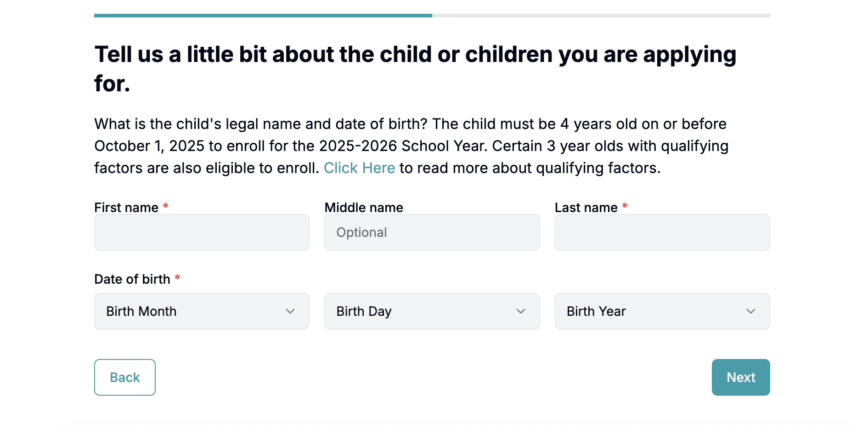
Task: Click the Last name label
Action: tap(586, 207)
